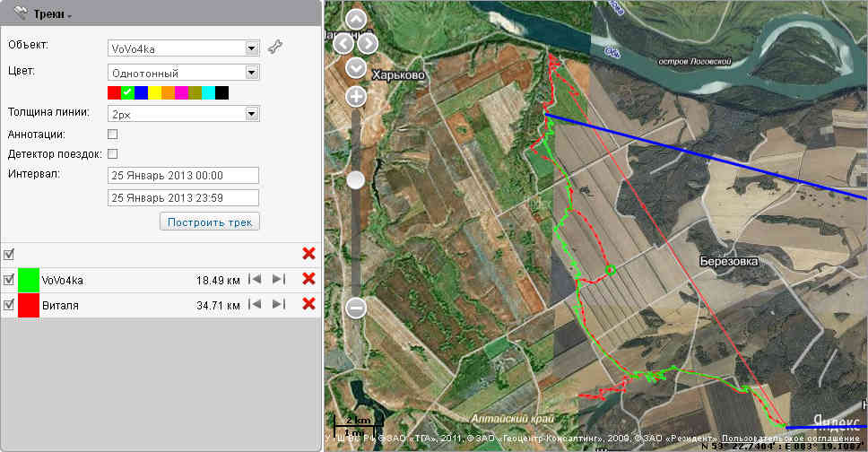Toggle visibility of the VoVo4ka track

[9, 280]
